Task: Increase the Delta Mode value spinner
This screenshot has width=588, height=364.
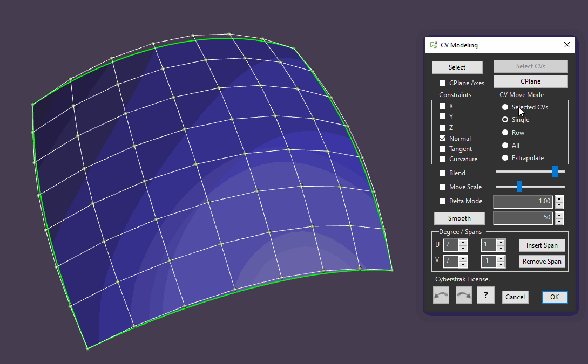Action: pyautogui.click(x=559, y=198)
